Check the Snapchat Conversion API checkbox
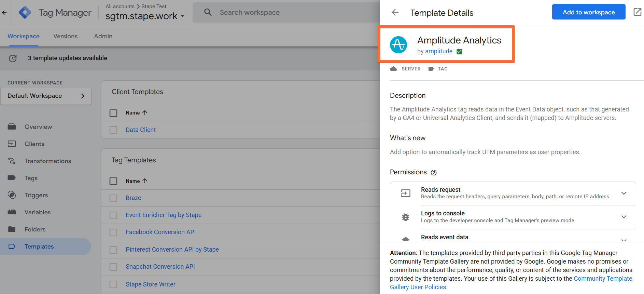This screenshot has width=644, height=294. (113, 267)
